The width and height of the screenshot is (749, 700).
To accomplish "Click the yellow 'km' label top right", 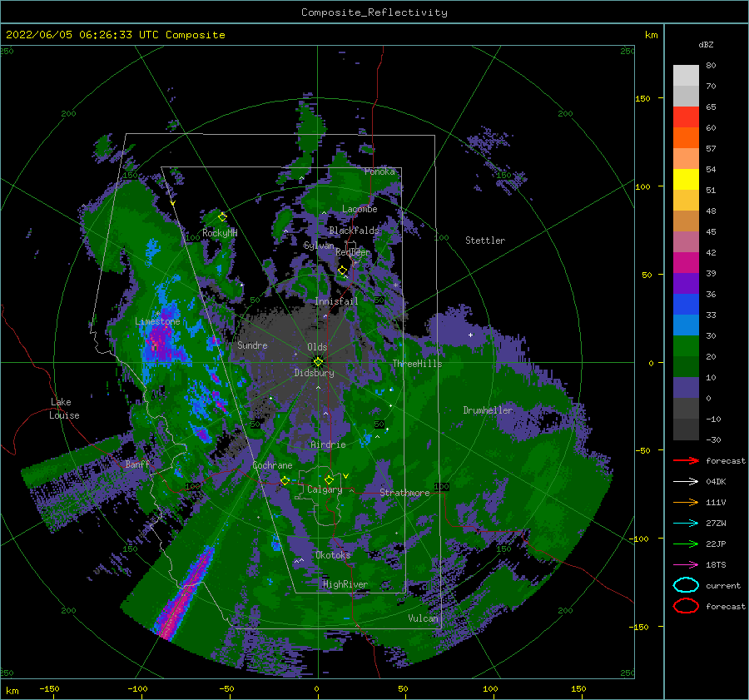I will point(651,35).
